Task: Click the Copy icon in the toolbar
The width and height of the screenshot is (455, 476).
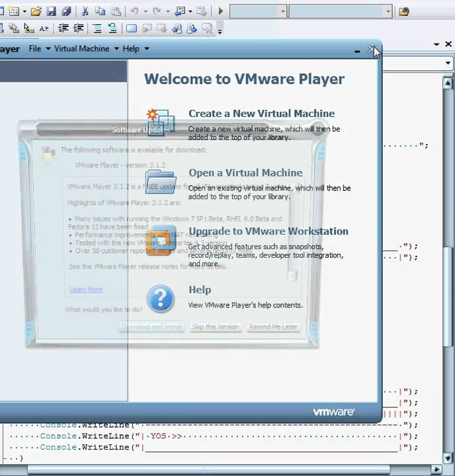Action: (x=101, y=11)
